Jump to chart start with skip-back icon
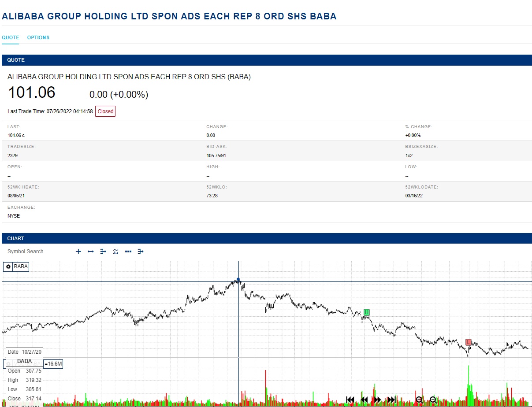The width and height of the screenshot is (532, 407). [350, 400]
